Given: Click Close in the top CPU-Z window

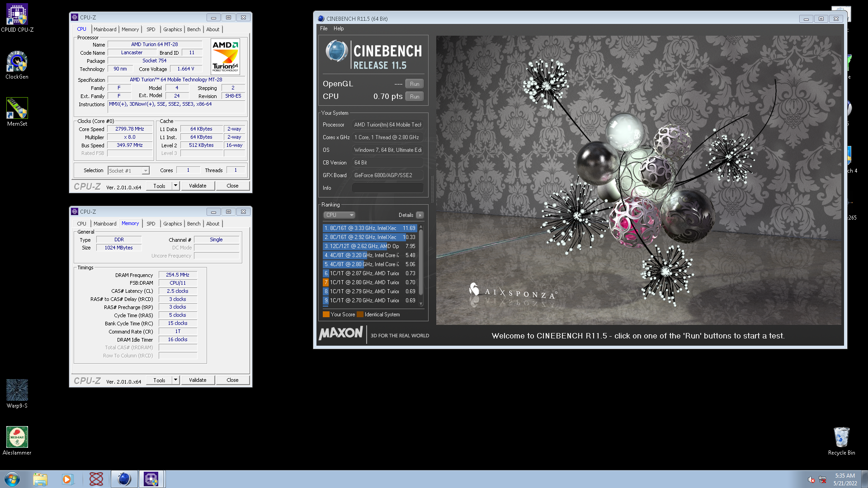Looking at the screenshot, I should pyautogui.click(x=232, y=186).
